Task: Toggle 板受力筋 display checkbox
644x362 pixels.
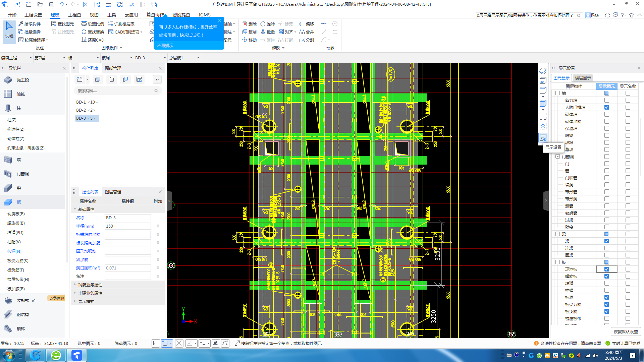Action: 607,305
